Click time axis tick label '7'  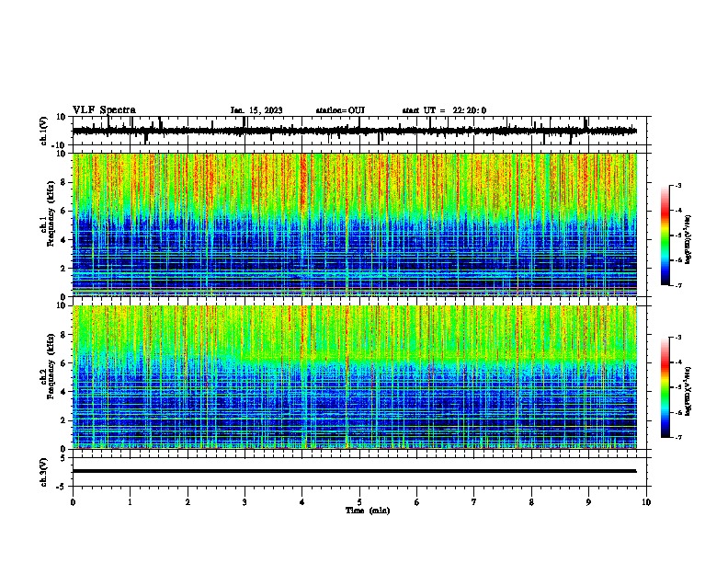474,502
